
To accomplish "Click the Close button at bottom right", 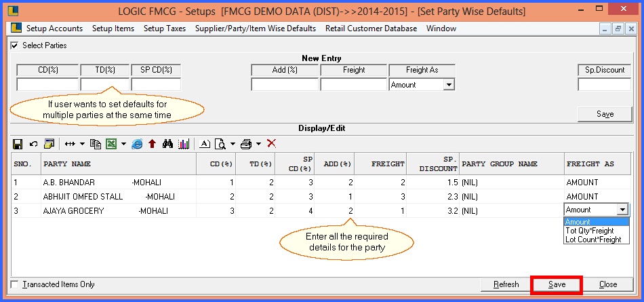I will click(608, 284).
